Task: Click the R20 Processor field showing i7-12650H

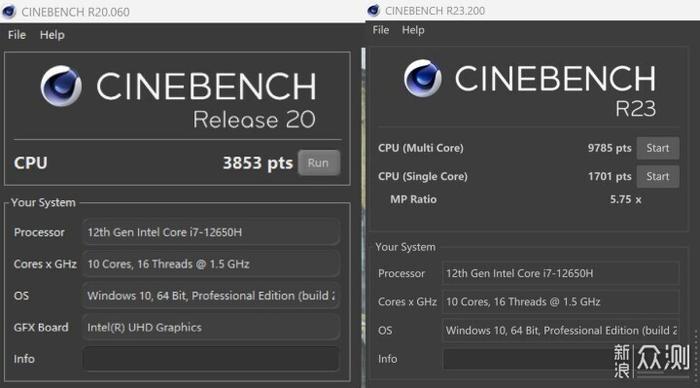Action: [211, 232]
